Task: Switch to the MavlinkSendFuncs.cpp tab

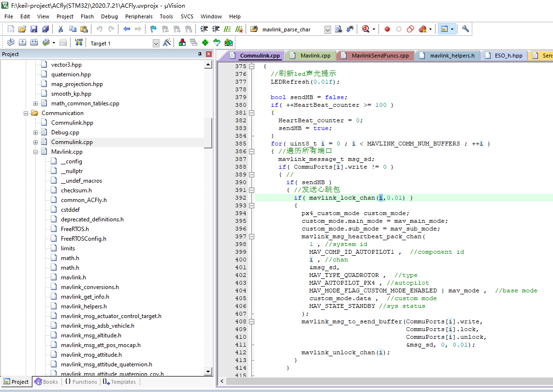Action: click(x=376, y=56)
